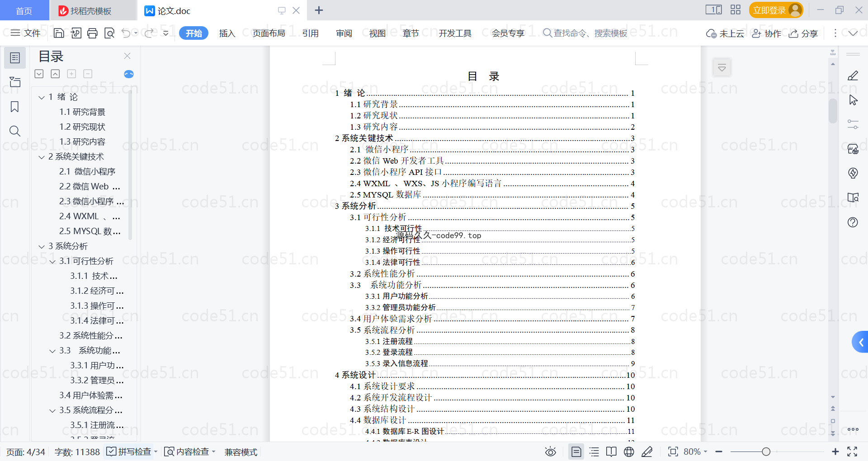The width and height of the screenshot is (868, 461).
Task: Switch to reading view icon in status bar
Action: pyautogui.click(x=611, y=452)
